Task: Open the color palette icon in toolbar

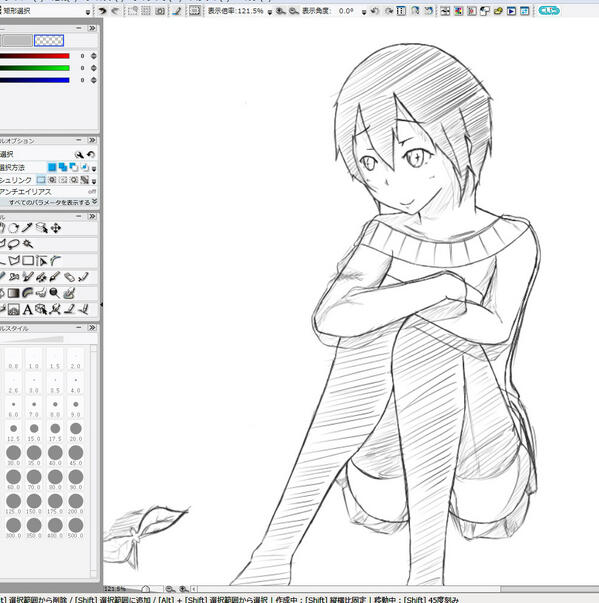Action: point(458,11)
